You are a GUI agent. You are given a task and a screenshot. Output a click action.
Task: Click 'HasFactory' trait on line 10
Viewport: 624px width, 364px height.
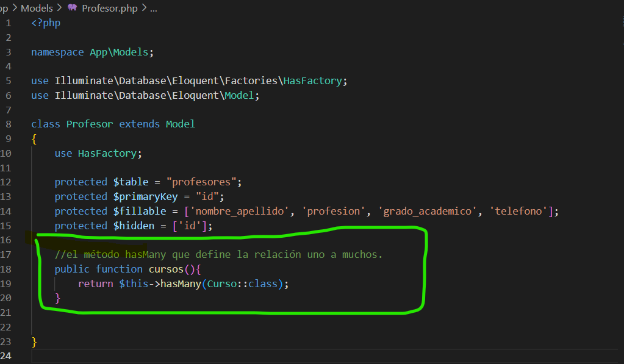pos(107,154)
